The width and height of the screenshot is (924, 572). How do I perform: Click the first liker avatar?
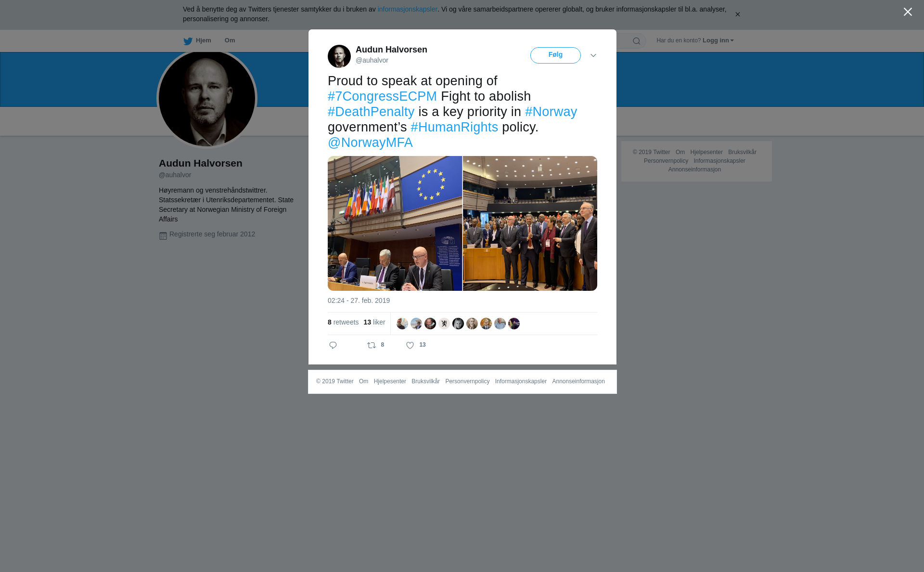[x=402, y=324]
